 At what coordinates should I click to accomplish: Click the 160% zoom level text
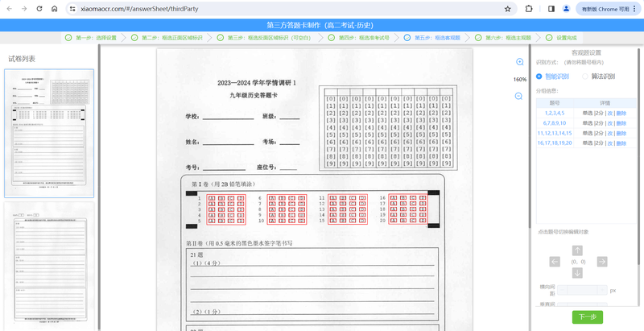pos(519,79)
